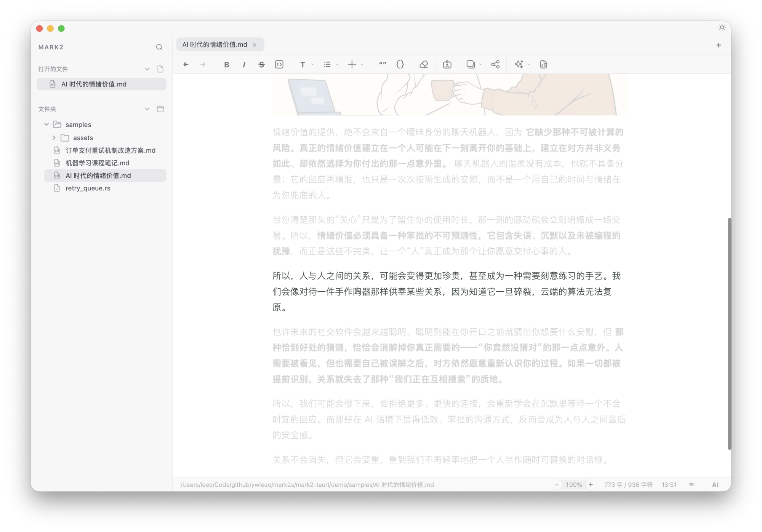Screen dimensions: 762x532
Task: Open AI sparkle assistant menu
Action: tap(522, 64)
